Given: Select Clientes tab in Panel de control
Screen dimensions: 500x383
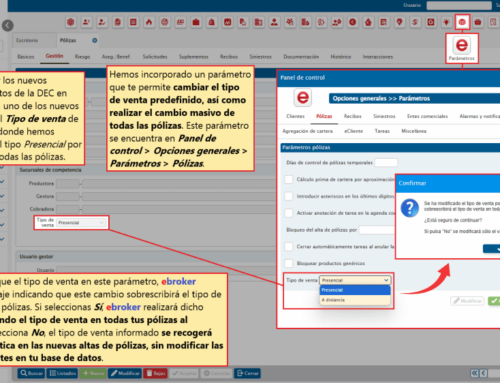Looking at the screenshot, I should click(x=295, y=116).
